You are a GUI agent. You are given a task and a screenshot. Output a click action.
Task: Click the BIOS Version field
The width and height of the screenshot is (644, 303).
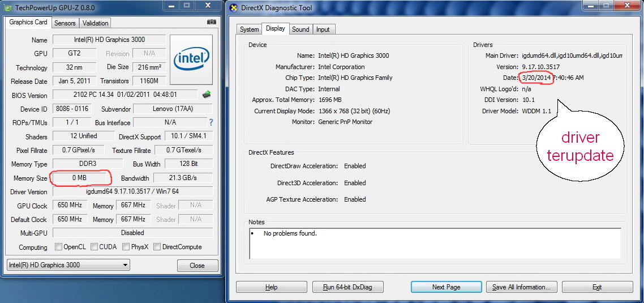[125, 95]
